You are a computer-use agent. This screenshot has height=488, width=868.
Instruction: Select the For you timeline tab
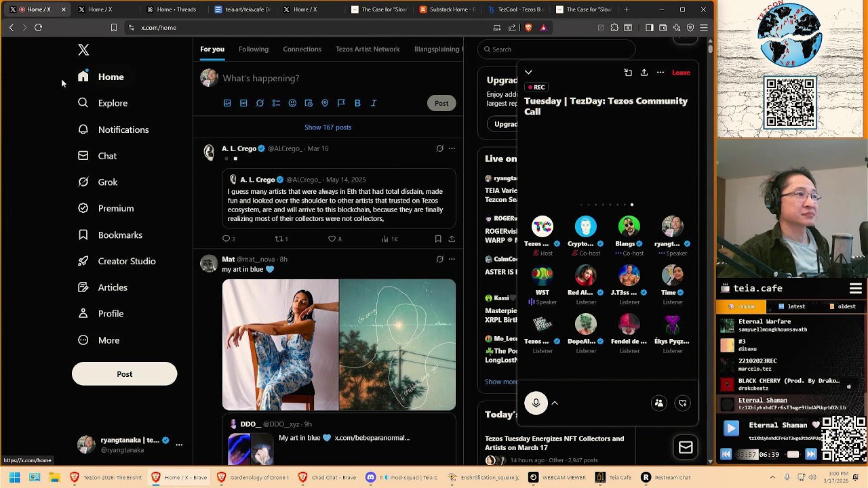click(x=212, y=49)
